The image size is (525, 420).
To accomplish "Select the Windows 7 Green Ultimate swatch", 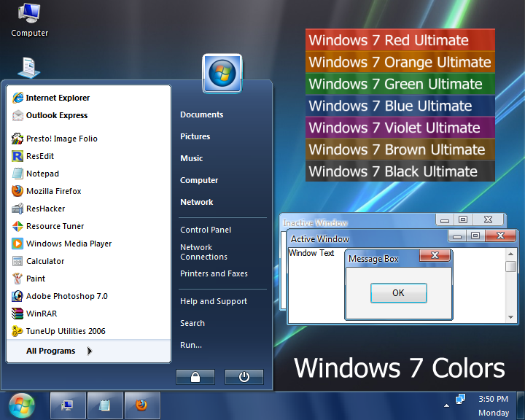I will [x=400, y=84].
